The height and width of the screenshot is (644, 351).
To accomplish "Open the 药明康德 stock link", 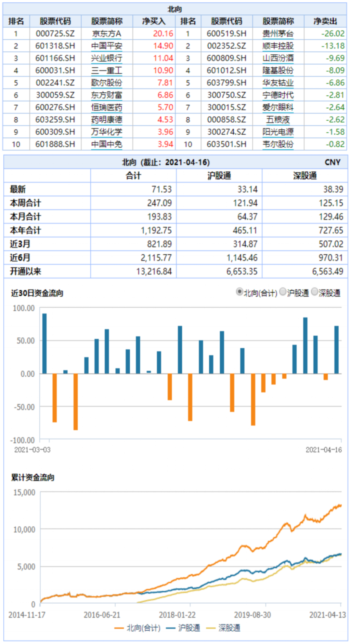I will point(107,120).
